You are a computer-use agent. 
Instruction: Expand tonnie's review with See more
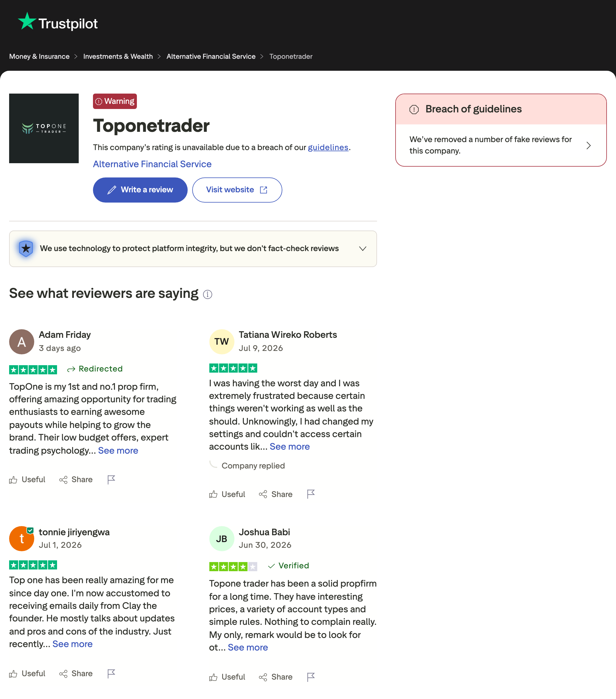click(x=72, y=644)
